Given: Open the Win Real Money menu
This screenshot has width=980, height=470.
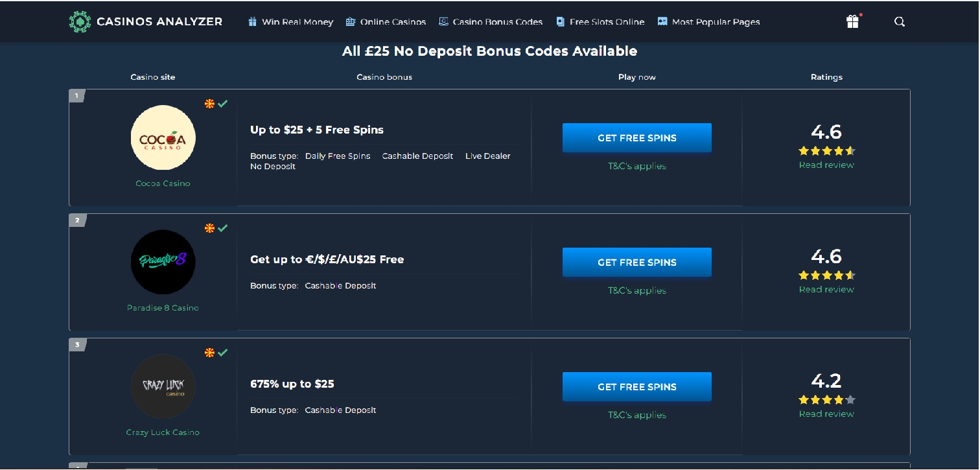Looking at the screenshot, I should click(x=290, y=22).
